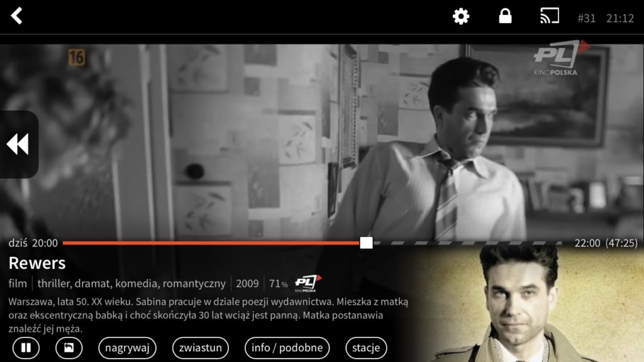Click the channel number #31 indicator

[586, 18]
